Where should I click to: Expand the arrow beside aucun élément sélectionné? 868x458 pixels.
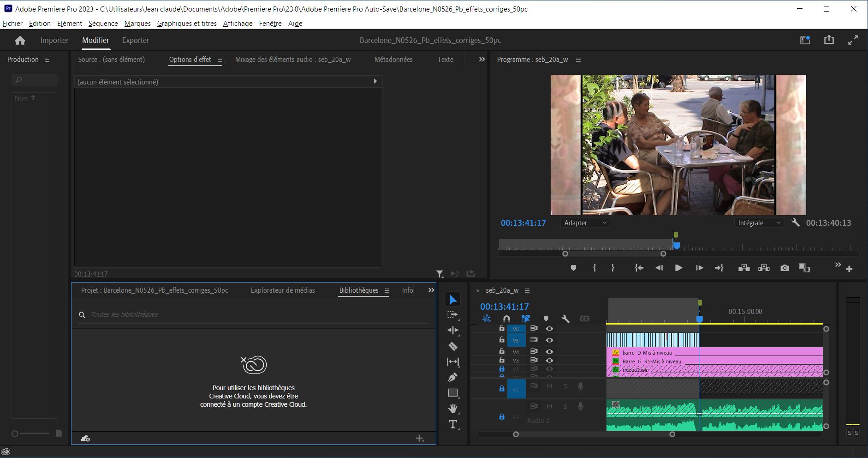coord(375,81)
